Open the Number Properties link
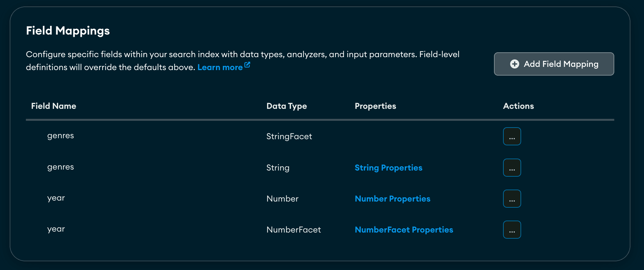This screenshot has height=270, width=644. point(392,199)
